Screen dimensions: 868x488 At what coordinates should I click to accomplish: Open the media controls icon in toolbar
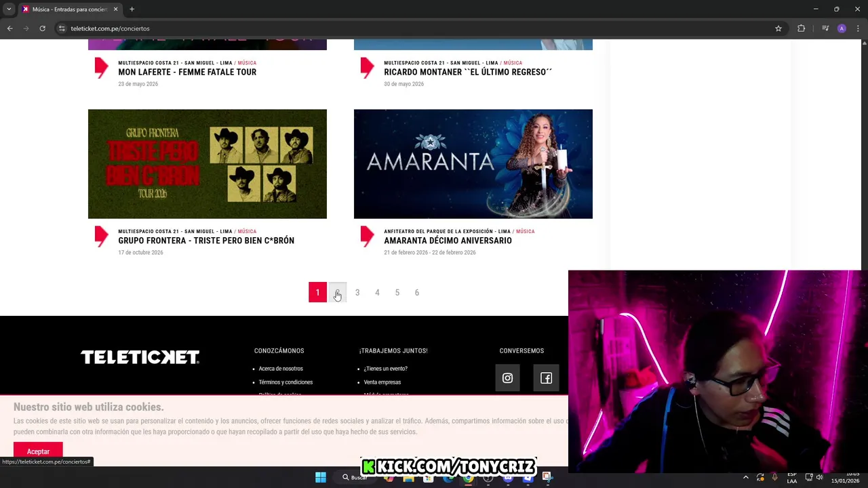point(825,28)
